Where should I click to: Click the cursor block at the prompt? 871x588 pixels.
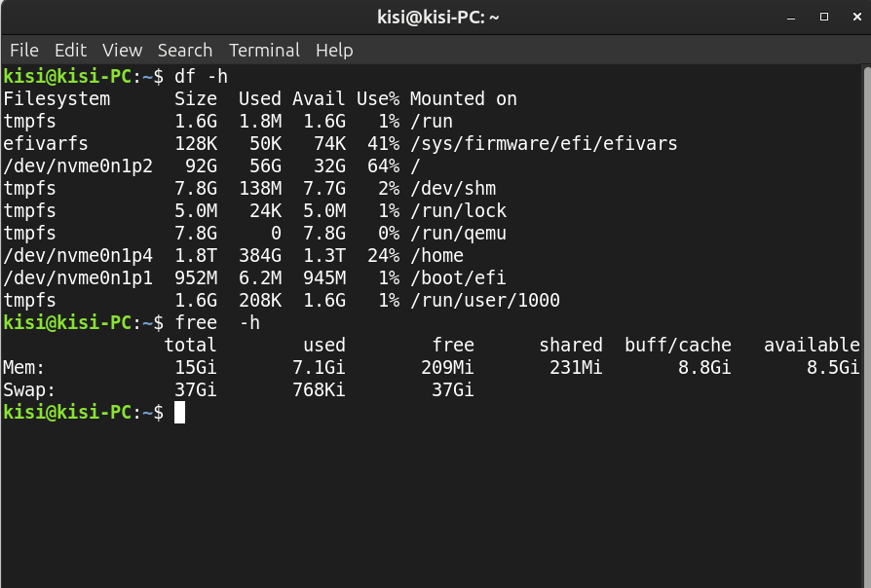(x=179, y=413)
